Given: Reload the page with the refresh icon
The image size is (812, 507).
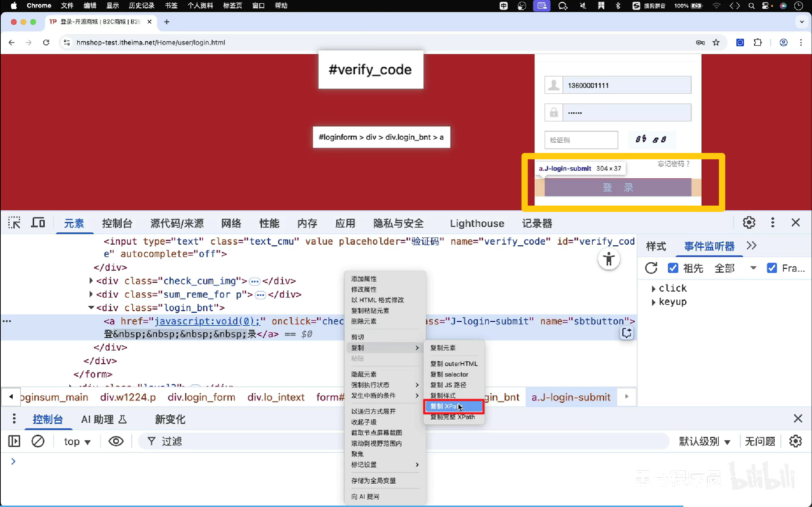Looking at the screenshot, I should click(46, 42).
